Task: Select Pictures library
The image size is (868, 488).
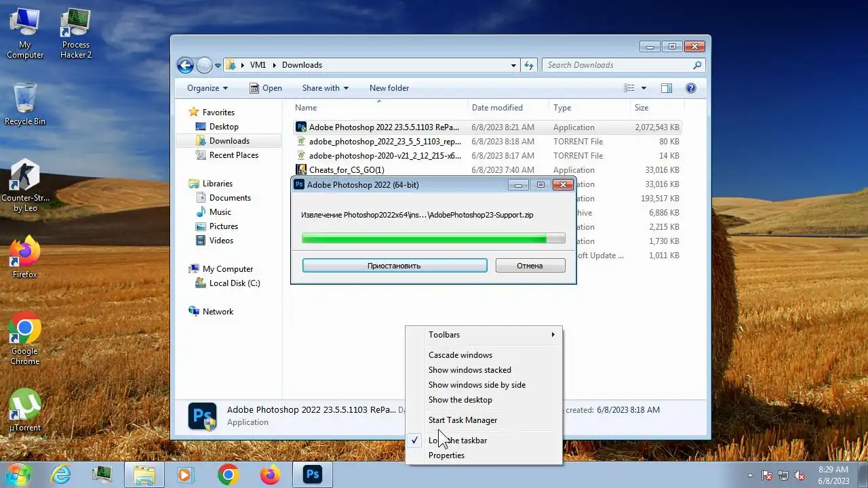Action: coord(224,226)
